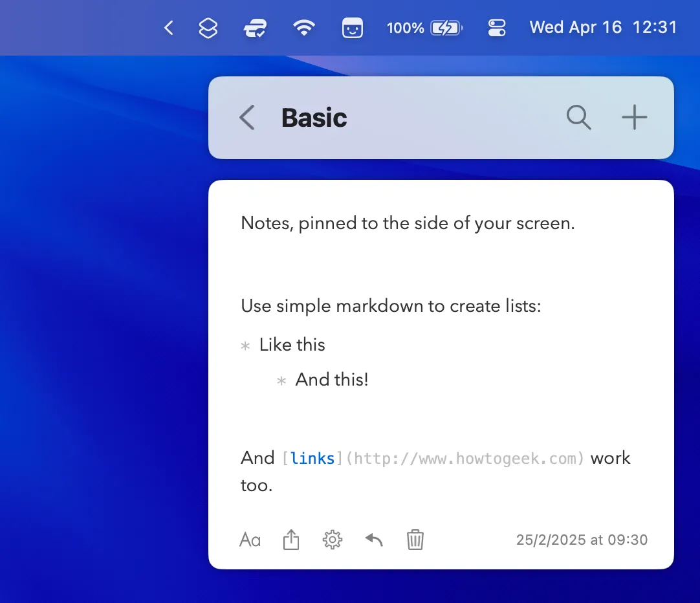The height and width of the screenshot is (603, 700).
Task: Go back using the chevron beside Basic
Action: tap(246, 118)
